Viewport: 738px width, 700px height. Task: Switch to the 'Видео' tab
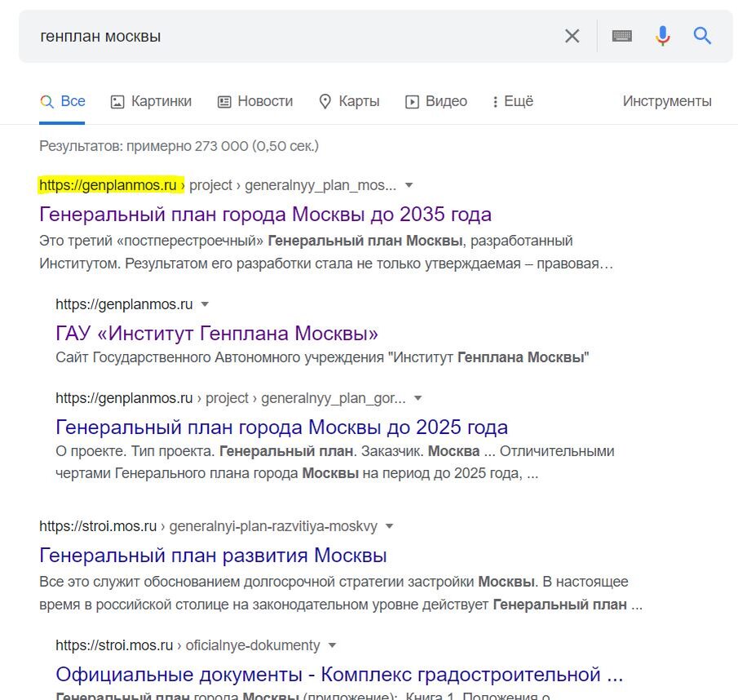pyautogui.click(x=435, y=101)
